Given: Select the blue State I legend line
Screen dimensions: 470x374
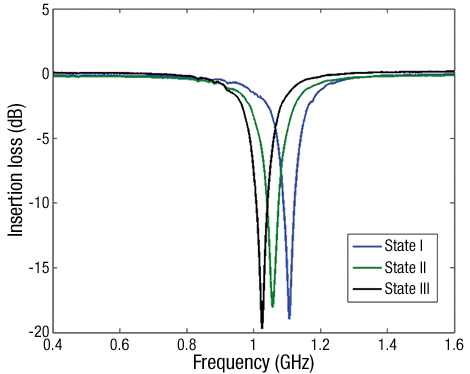Looking at the screenshot, I should point(367,246).
